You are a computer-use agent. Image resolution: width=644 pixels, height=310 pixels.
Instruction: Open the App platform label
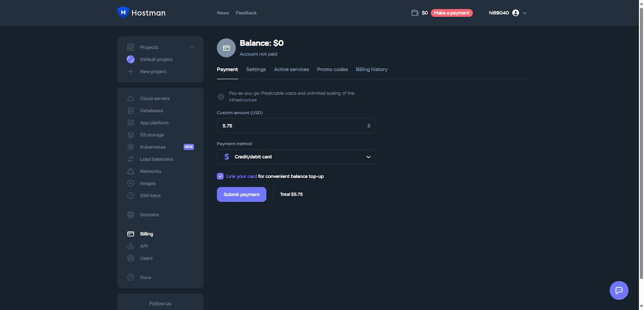tap(154, 123)
